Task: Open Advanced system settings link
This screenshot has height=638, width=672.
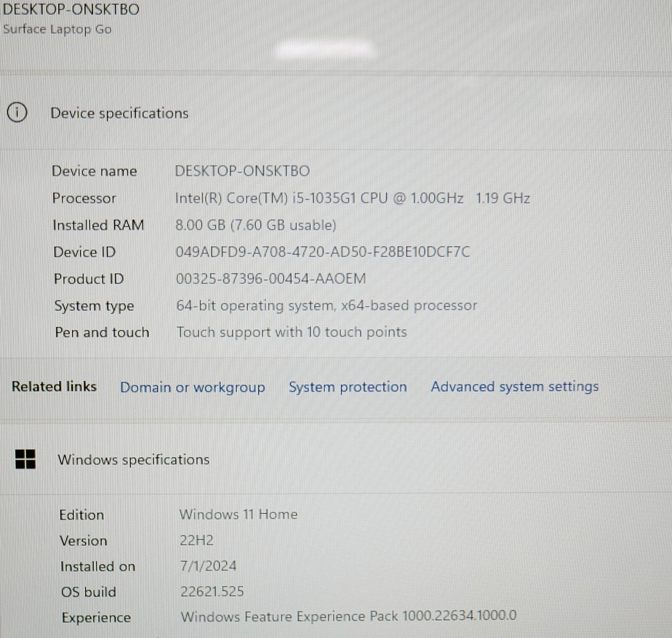Action: (x=514, y=386)
